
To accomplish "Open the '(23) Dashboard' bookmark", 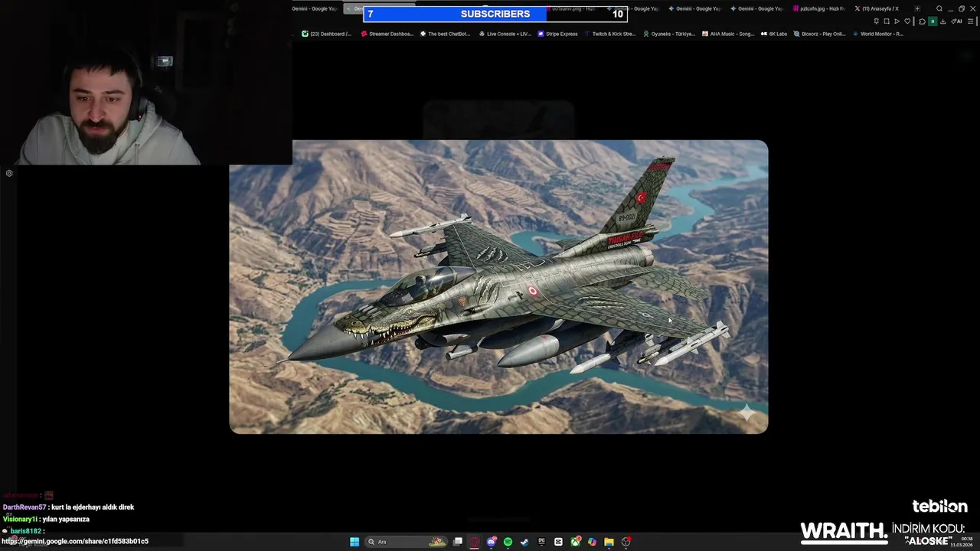I will 327,34.
